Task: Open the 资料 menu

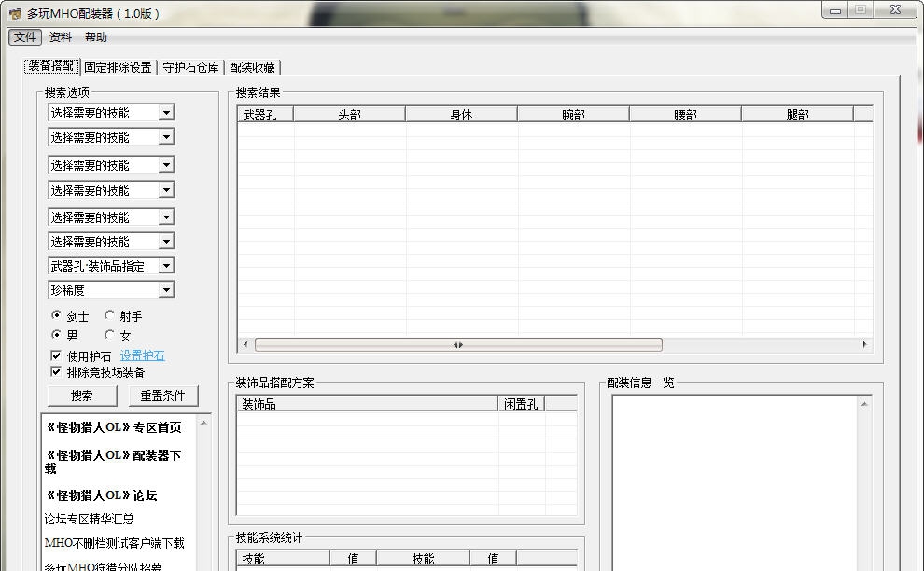Action: [x=59, y=37]
